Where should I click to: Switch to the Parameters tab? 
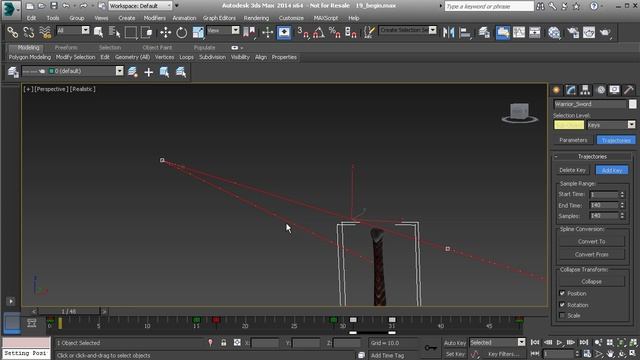point(573,140)
